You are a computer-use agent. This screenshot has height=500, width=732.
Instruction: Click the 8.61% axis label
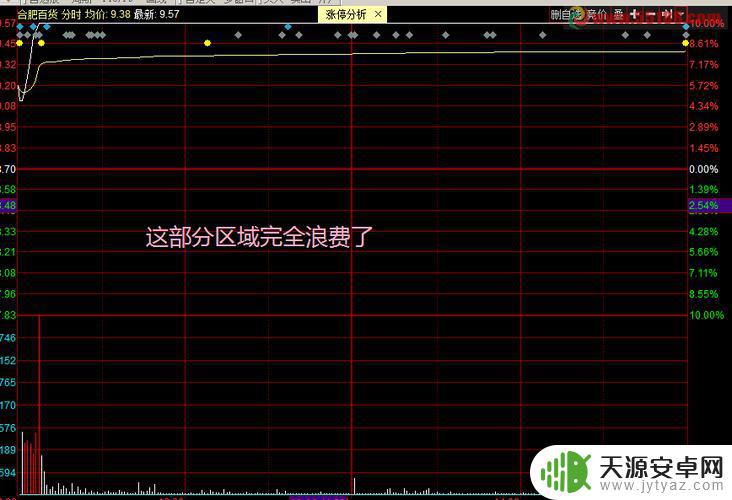click(x=704, y=44)
